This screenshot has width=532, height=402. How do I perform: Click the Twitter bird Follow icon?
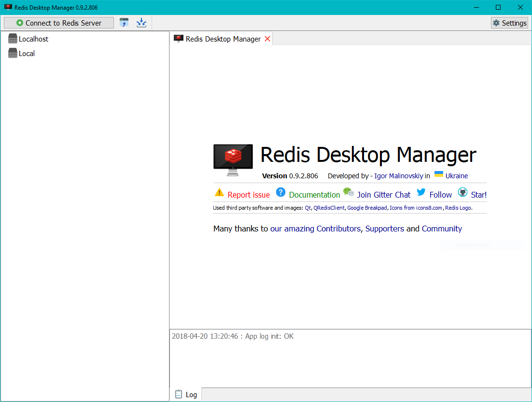[420, 192]
